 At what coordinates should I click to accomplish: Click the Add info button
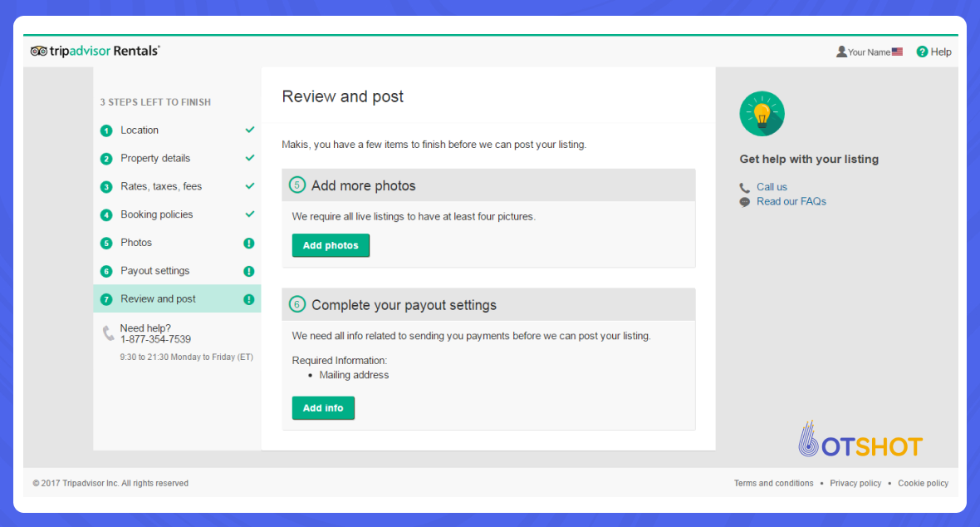[323, 407]
